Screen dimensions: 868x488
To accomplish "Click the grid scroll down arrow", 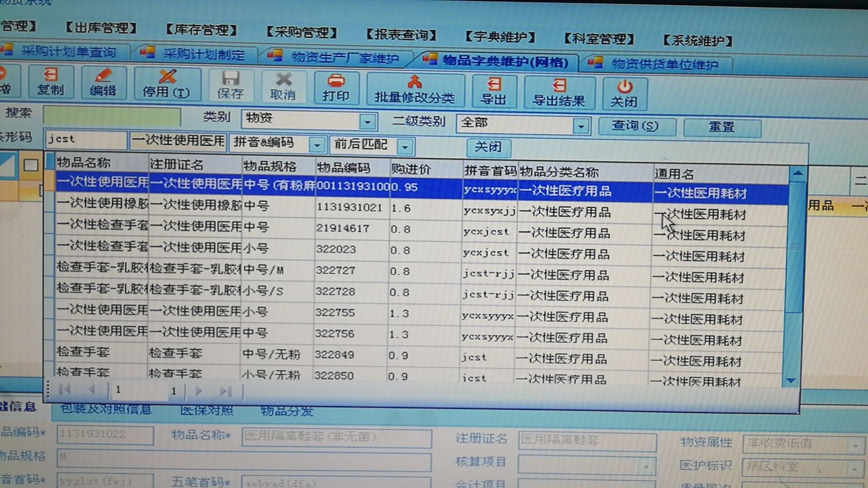I will (791, 380).
